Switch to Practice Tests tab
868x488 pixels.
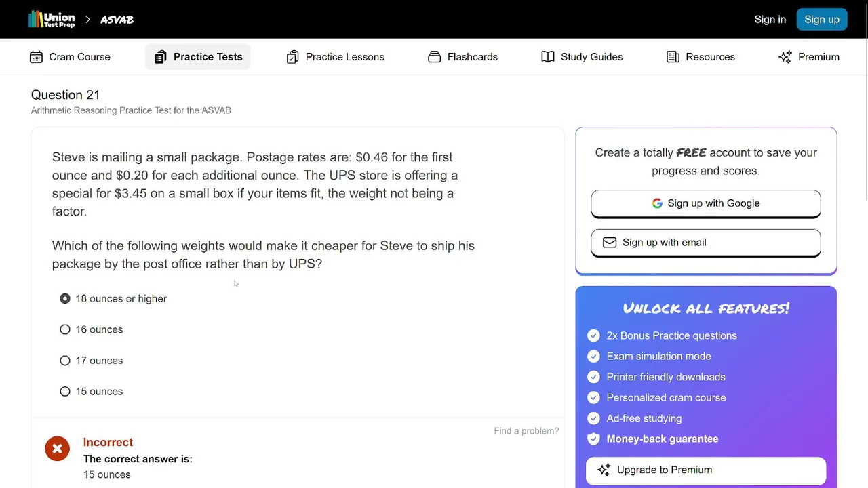198,57
